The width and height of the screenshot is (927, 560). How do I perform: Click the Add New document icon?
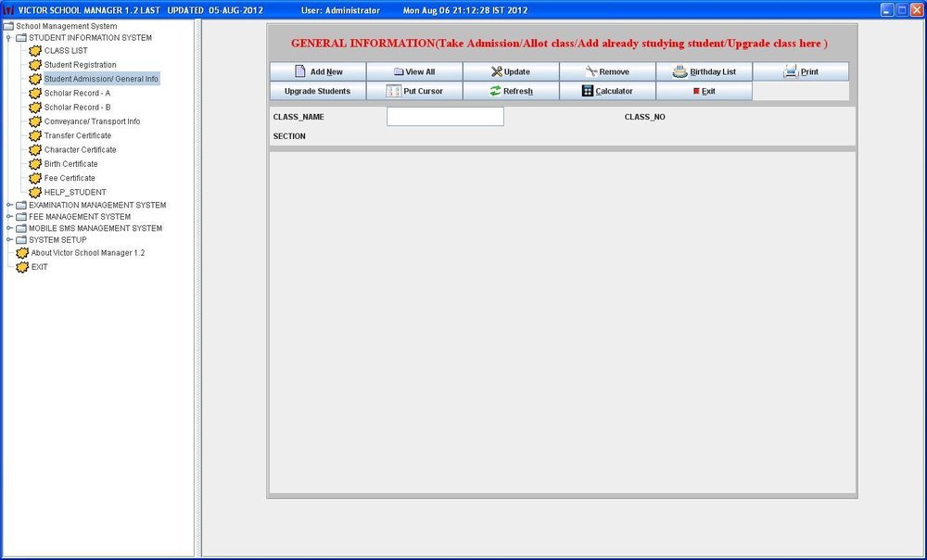[x=300, y=71]
